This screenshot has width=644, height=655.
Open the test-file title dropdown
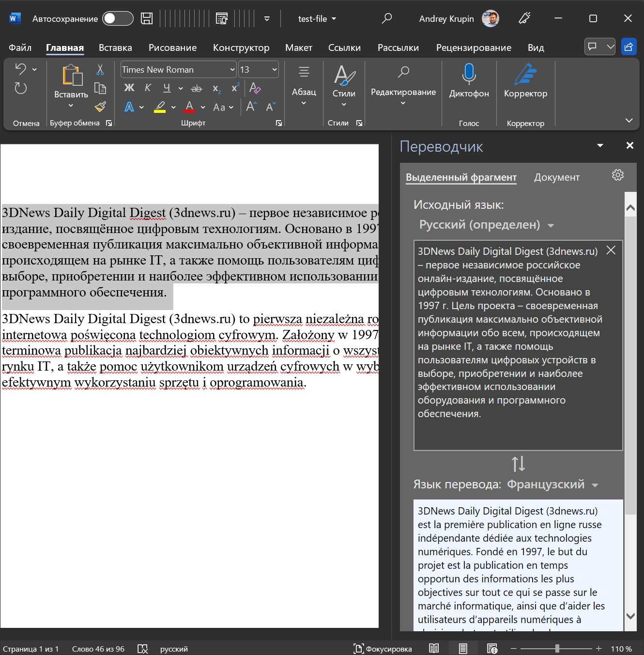click(317, 19)
